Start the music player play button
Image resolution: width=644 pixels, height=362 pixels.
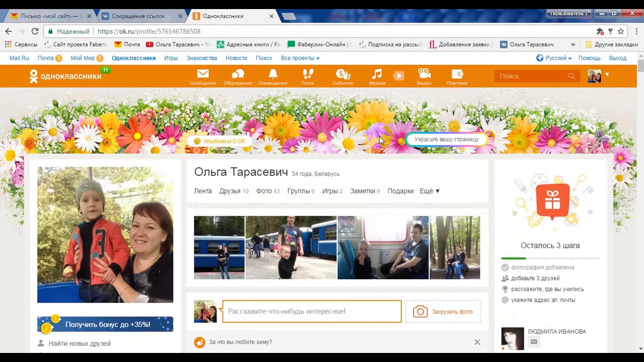pos(398,75)
